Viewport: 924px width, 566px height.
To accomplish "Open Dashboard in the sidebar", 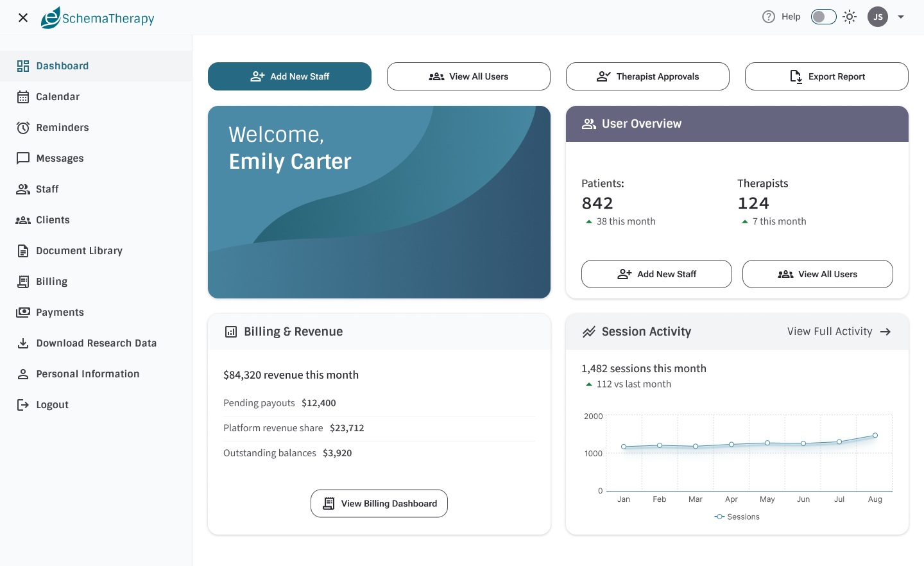I will pos(96,66).
